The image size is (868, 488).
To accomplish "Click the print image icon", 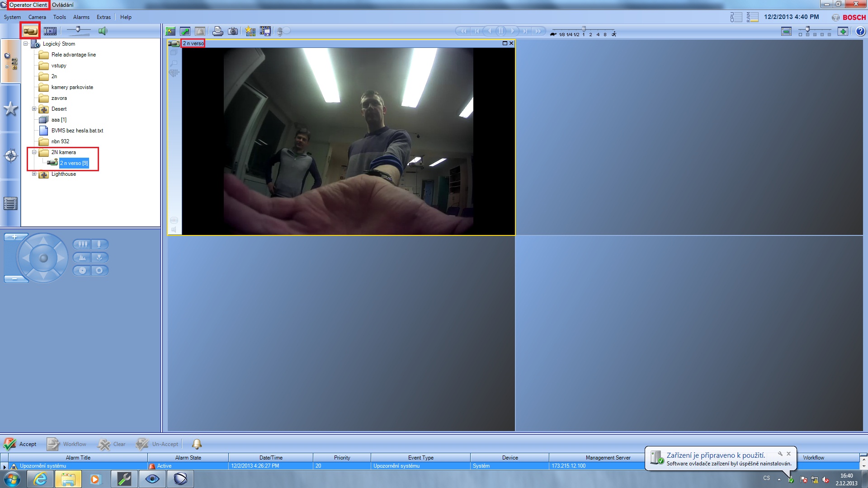I will click(x=218, y=31).
